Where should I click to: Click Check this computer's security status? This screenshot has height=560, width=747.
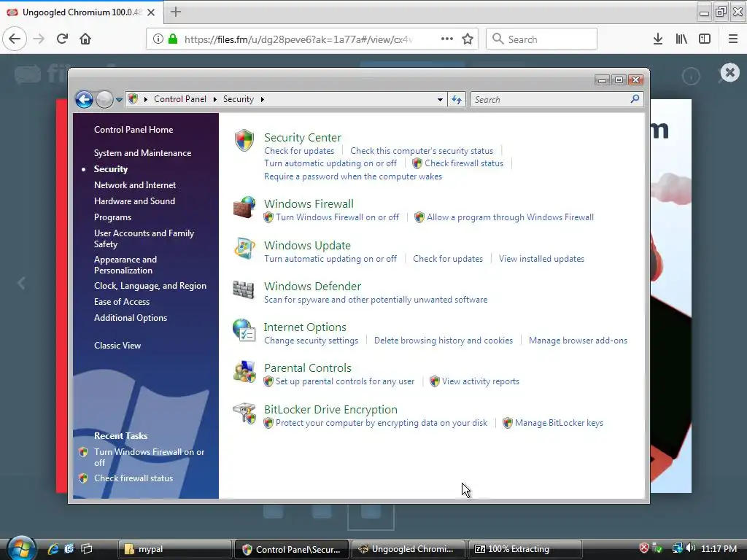coord(422,150)
